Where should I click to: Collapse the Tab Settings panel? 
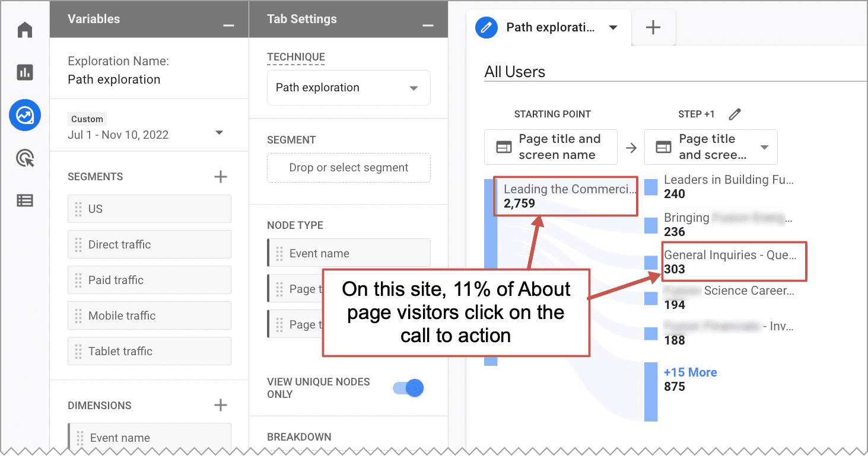click(x=428, y=25)
